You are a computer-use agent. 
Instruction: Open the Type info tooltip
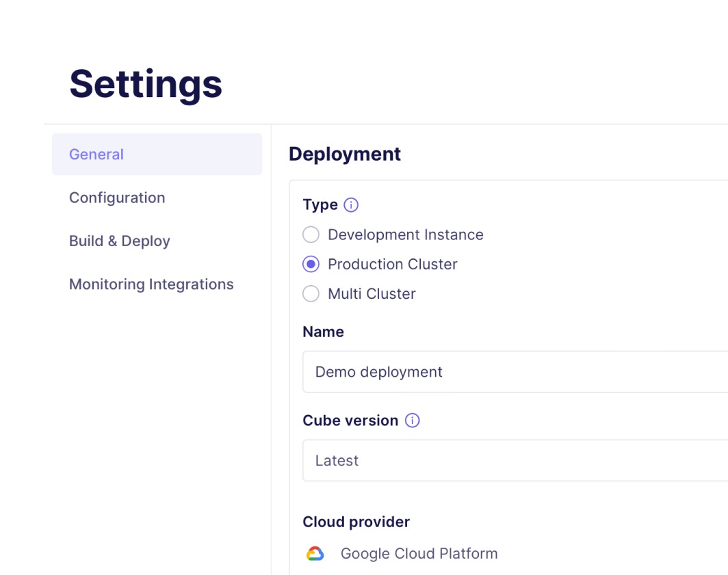tap(350, 204)
